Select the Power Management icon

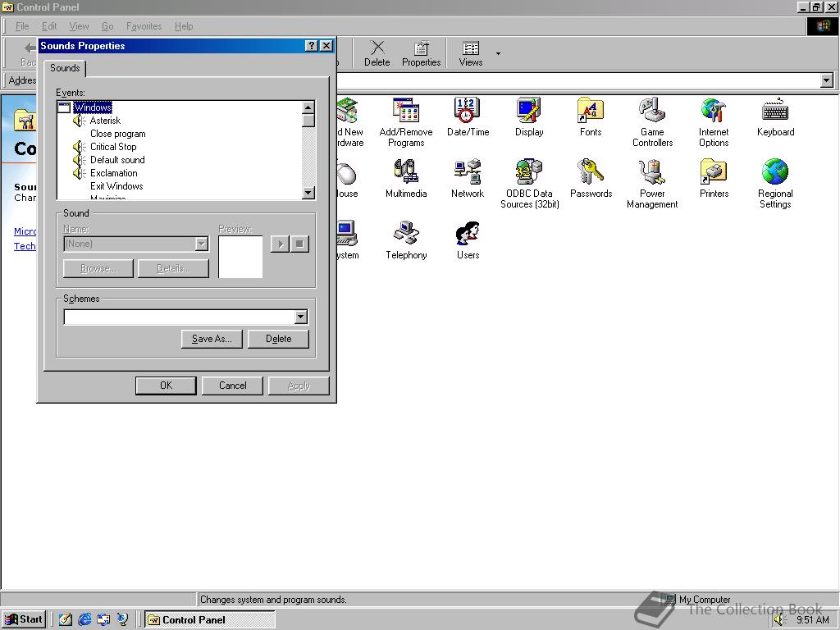(652, 175)
